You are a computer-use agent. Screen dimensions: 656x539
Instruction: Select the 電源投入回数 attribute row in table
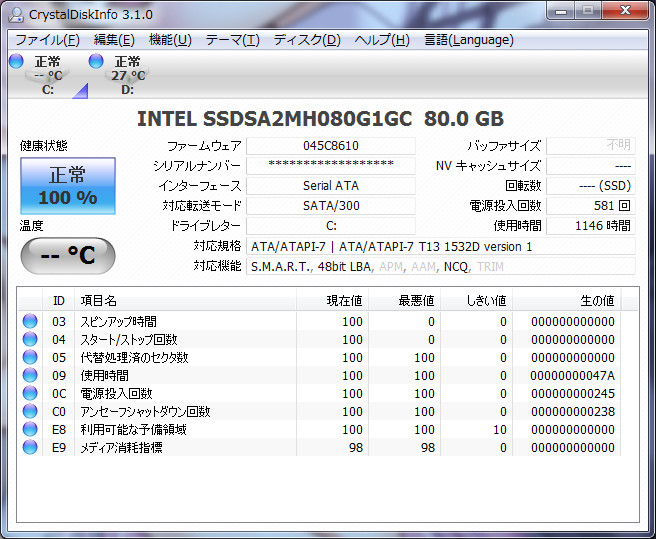[x=320, y=393]
